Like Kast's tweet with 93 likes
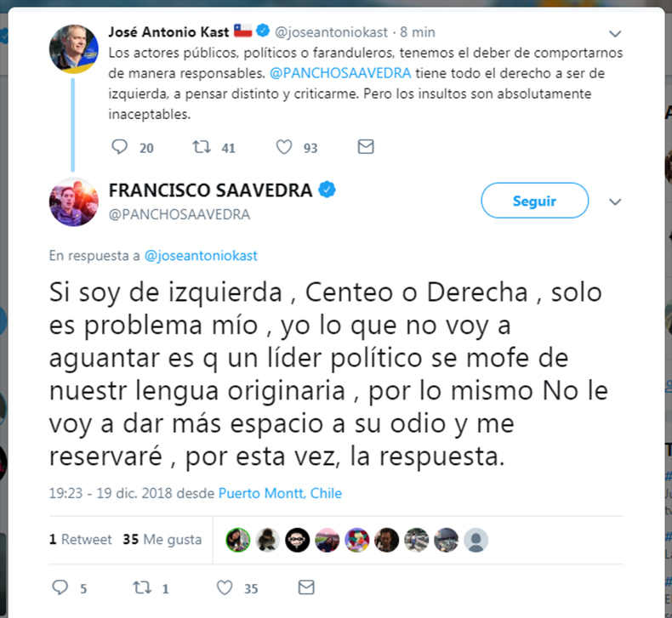This screenshot has height=618, width=672. tap(284, 147)
